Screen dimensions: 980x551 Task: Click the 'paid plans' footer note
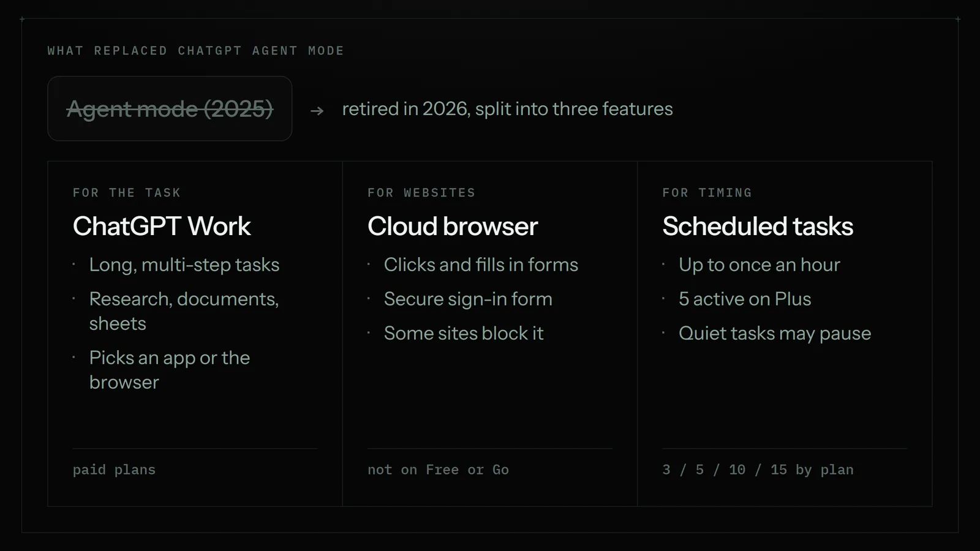coord(114,470)
